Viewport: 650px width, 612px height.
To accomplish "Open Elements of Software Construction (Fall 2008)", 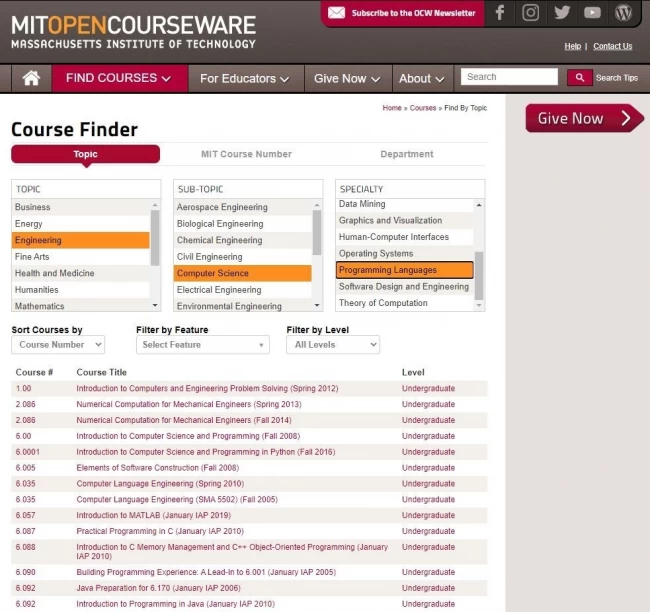I will [158, 468].
